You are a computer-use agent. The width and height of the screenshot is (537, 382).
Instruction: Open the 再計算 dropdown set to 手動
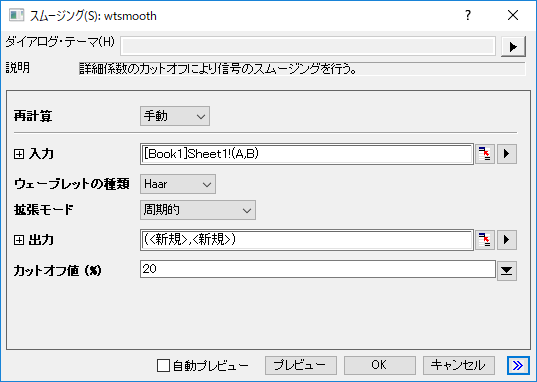[x=175, y=116]
